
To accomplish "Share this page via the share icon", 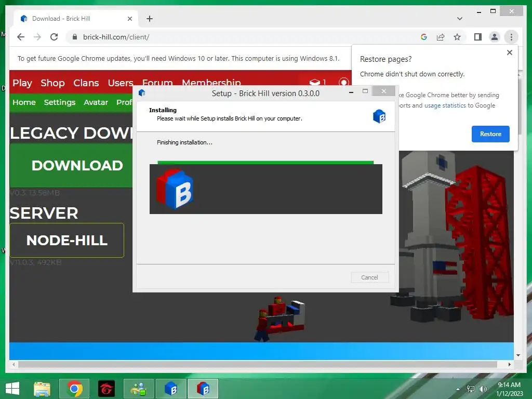I will point(441,37).
